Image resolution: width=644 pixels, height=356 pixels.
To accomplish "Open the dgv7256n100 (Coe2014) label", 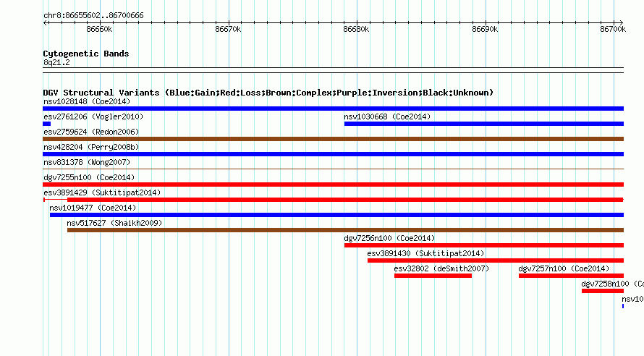I will tap(389, 238).
